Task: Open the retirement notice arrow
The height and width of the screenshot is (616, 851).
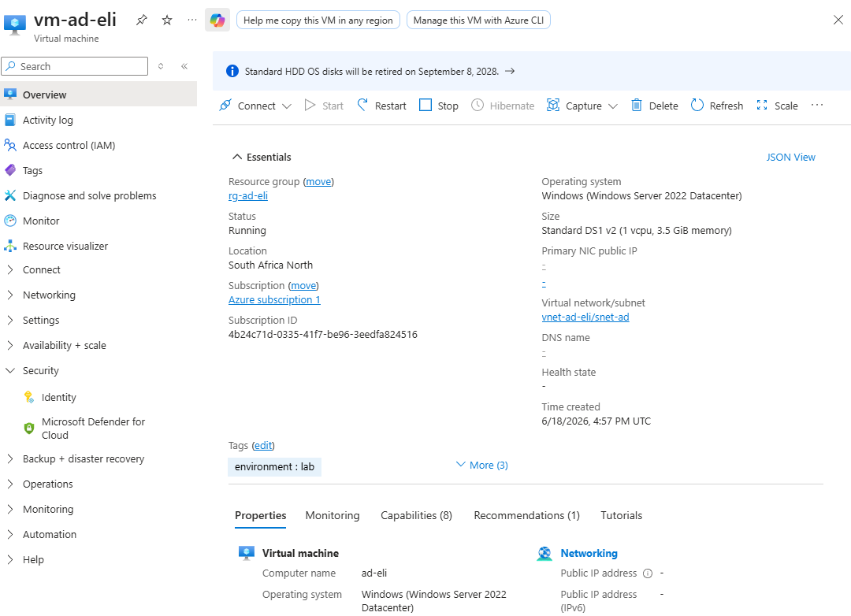Action: click(x=510, y=72)
